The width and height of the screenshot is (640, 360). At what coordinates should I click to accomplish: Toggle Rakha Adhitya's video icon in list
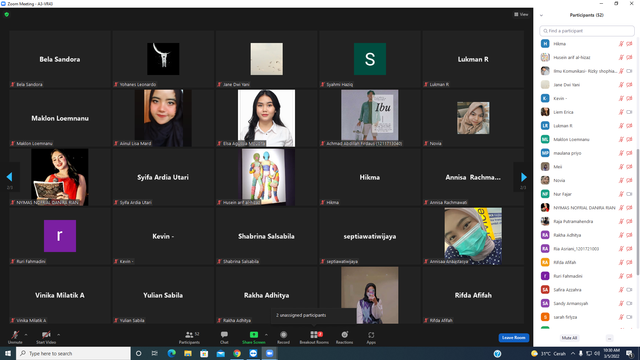point(629,235)
